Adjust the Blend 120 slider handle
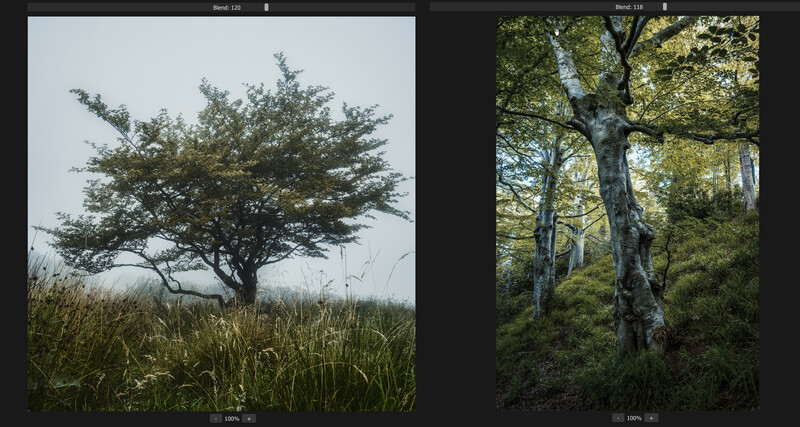This screenshot has height=427, width=800. pyautogui.click(x=266, y=7)
